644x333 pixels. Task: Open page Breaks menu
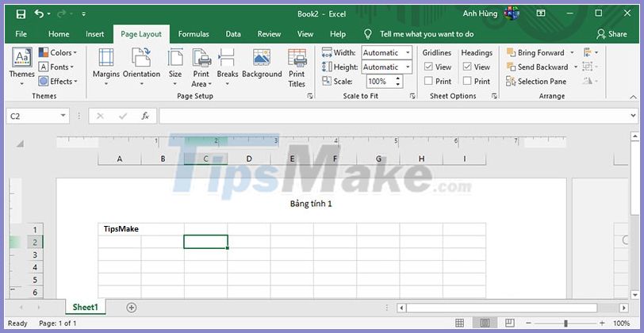[227, 67]
